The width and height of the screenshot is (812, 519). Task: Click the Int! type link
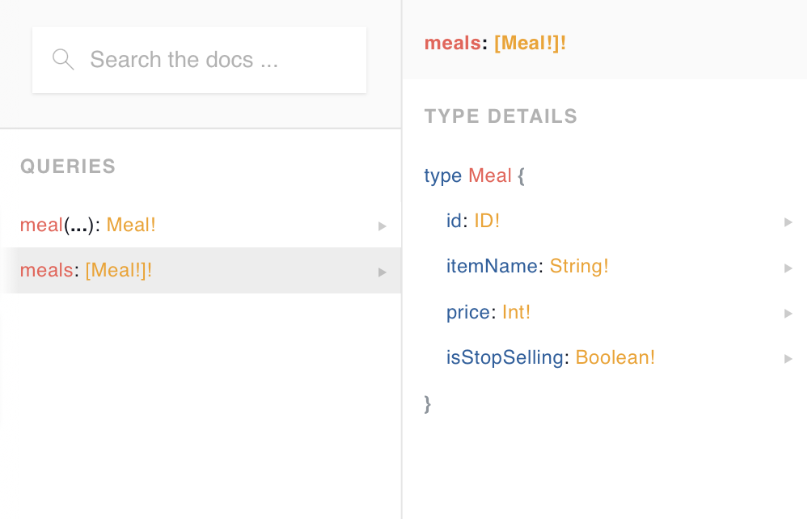516,312
